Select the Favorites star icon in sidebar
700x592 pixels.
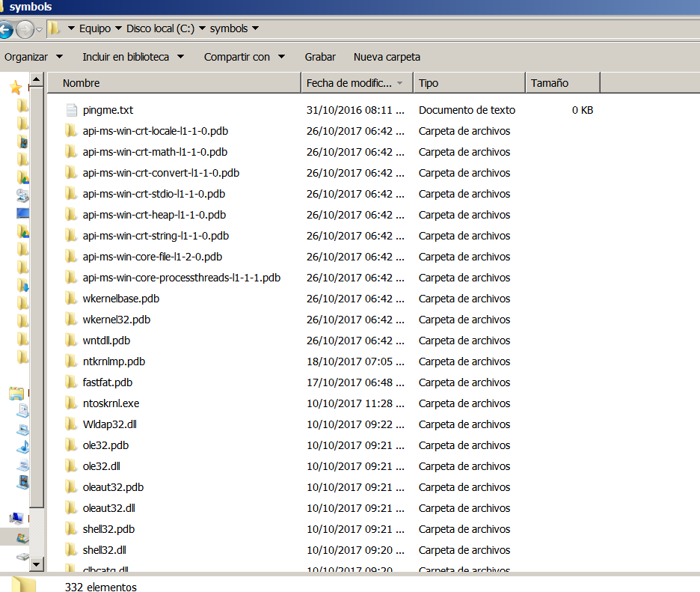16,88
